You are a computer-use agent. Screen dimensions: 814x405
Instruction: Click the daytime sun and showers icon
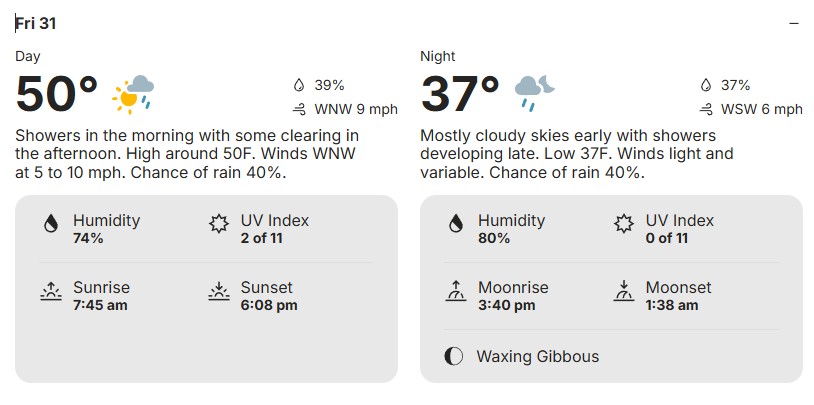134,93
